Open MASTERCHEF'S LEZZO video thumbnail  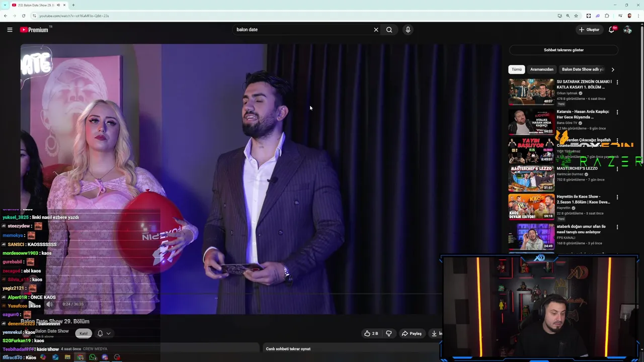(531, 179)
